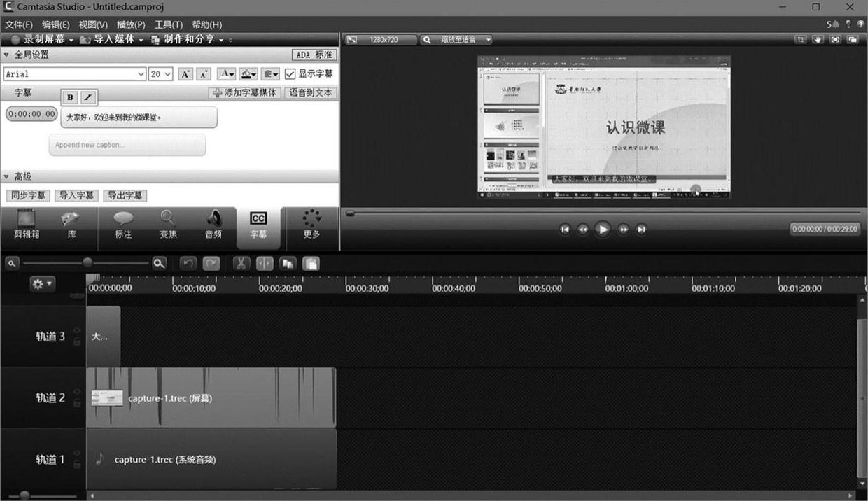Rewind the preview one step
Image resolution: width=868 pixels, height=501 pixels.
click(x=583, y=229)
